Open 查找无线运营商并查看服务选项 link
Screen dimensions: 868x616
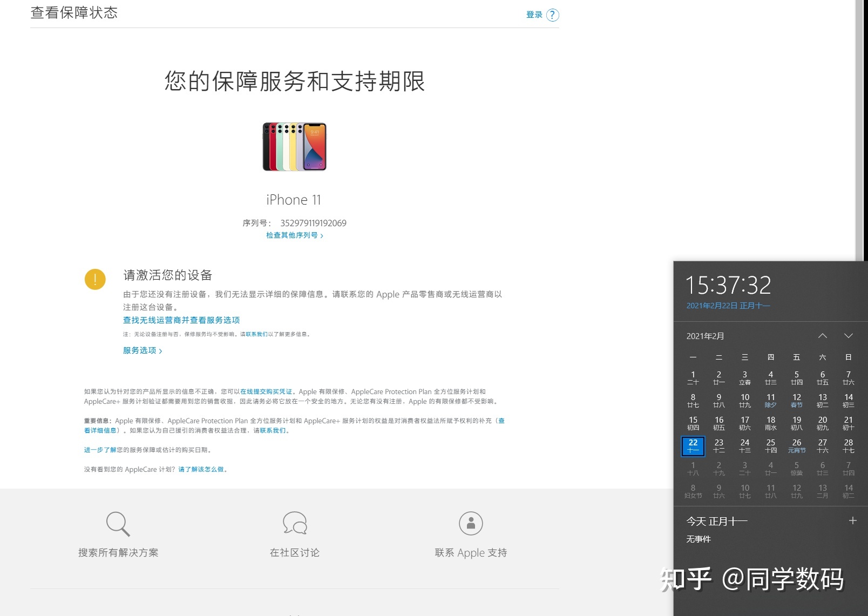click(x=181, y=320)
